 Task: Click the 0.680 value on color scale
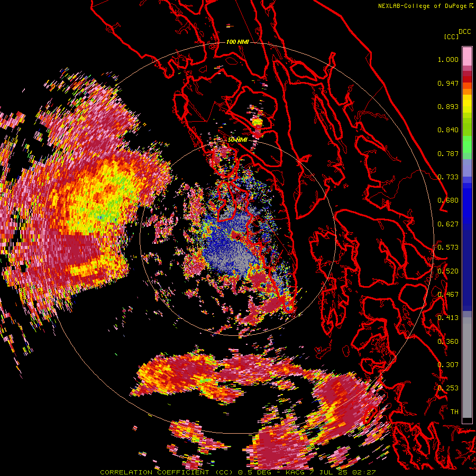(448, 200)
